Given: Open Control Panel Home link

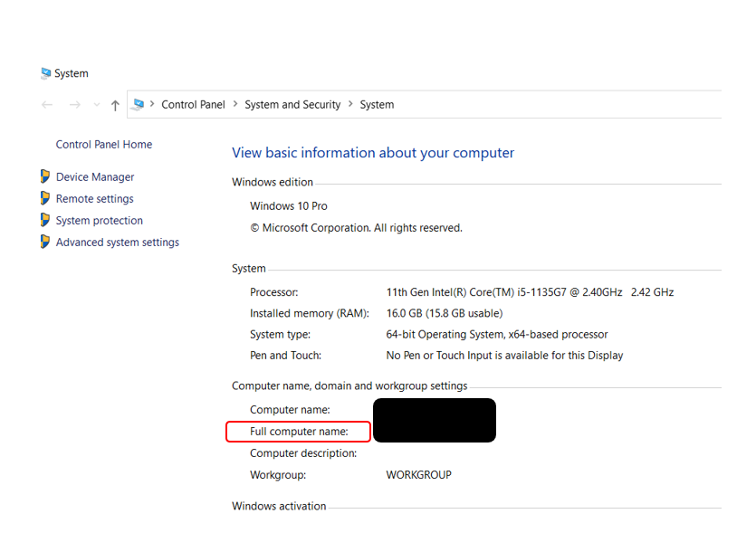Looking at the screenshot, I should click(104, 145).
